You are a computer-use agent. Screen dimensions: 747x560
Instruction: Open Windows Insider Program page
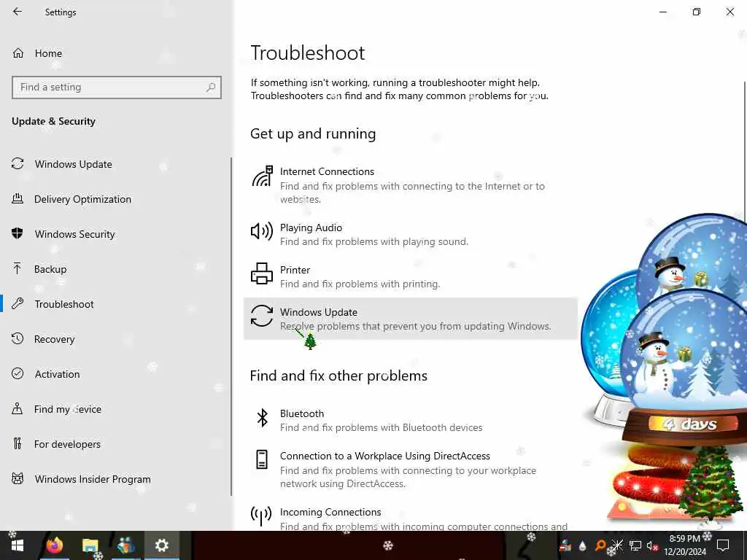(93, 479)
